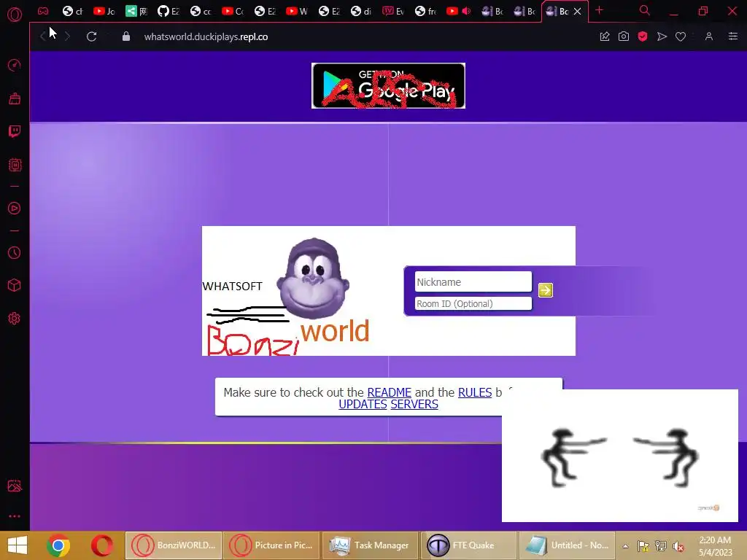
Task: Open the ad blocker shield
Action: pyautogui.click(x=643, y=36)
